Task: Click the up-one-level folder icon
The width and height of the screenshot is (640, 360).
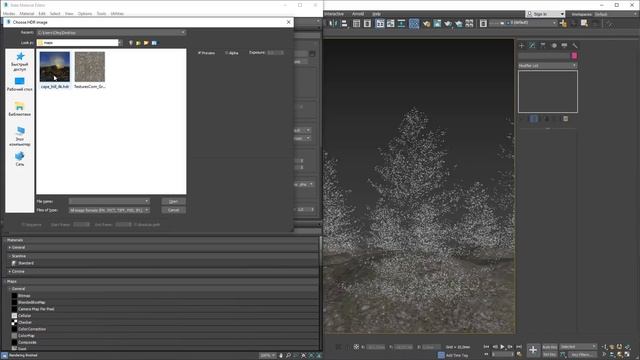Action: [x=138, y=43]
